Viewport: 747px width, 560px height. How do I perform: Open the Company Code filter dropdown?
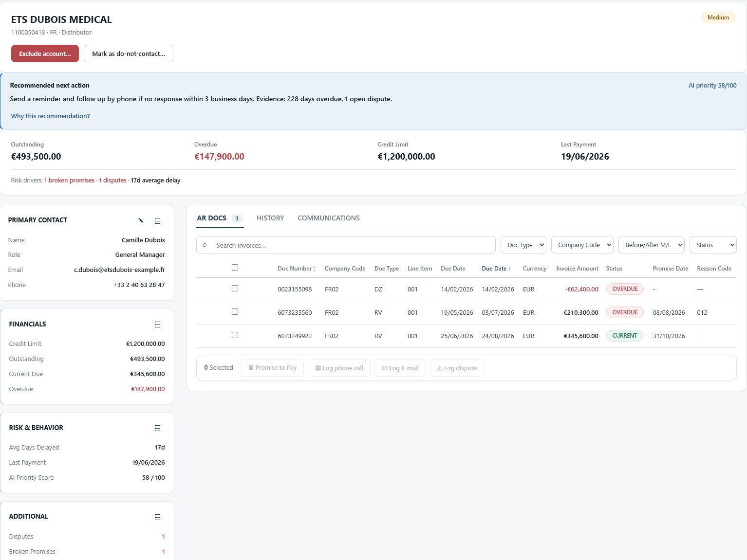[x=582, y=245]
